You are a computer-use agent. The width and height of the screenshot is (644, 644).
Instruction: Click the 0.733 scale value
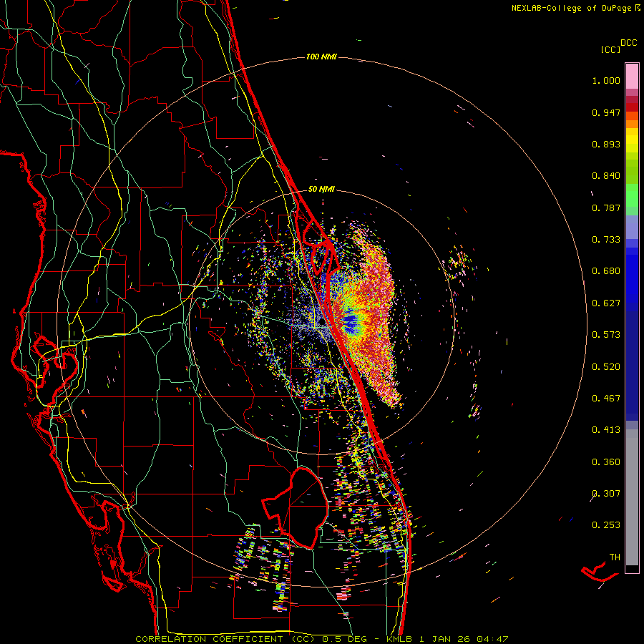pyautogui.click(x=606, y=240)
